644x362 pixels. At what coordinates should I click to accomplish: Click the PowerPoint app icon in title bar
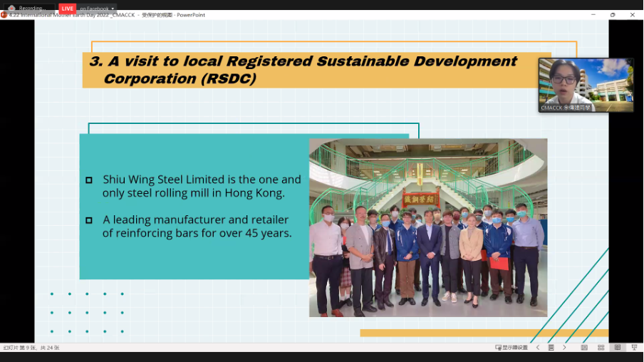pyautogui.click(x=4, y=15)
